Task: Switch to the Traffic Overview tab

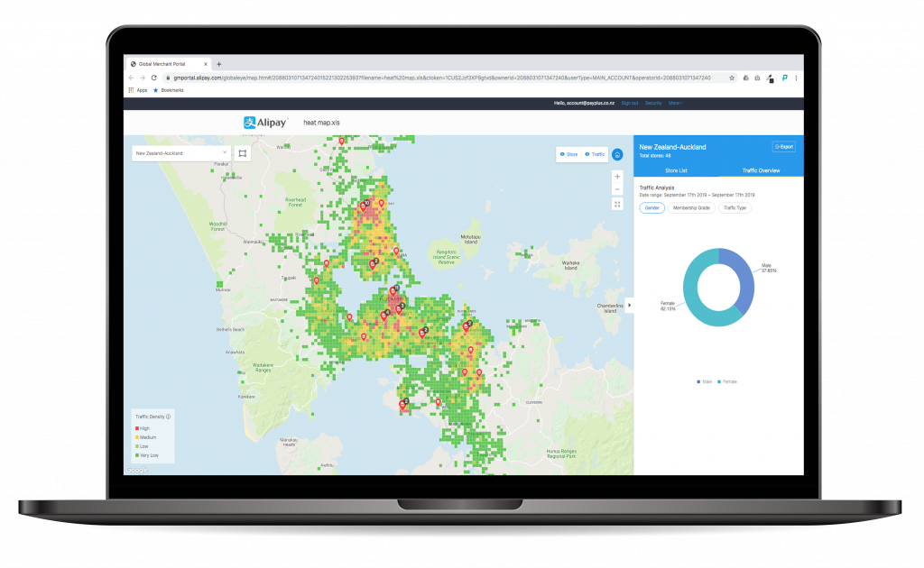Action: (761, 170)
